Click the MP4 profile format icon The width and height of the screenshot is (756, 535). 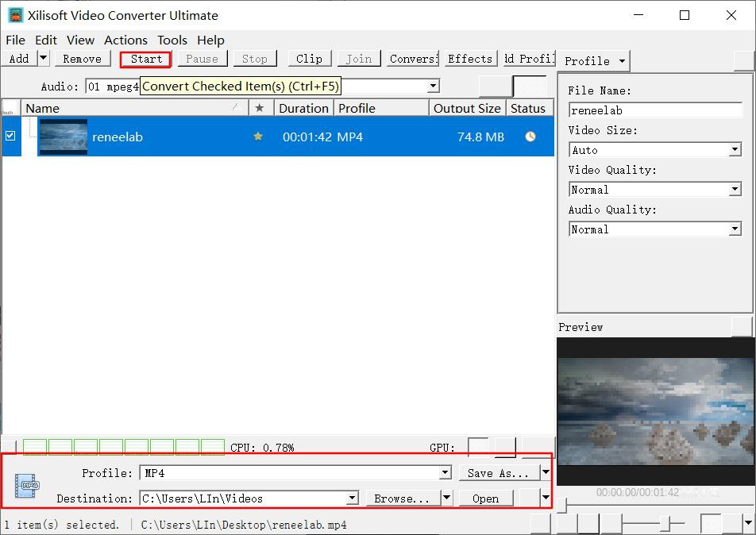pos(28,485)
